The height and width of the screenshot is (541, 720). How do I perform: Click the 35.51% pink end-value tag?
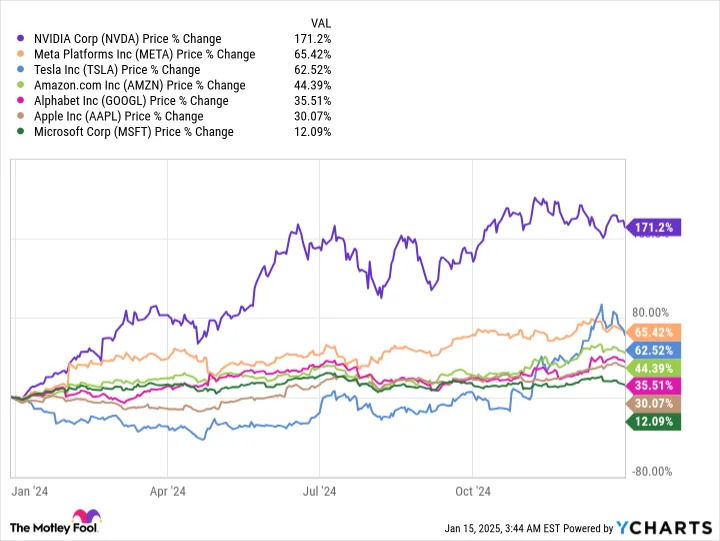(653, 386)
